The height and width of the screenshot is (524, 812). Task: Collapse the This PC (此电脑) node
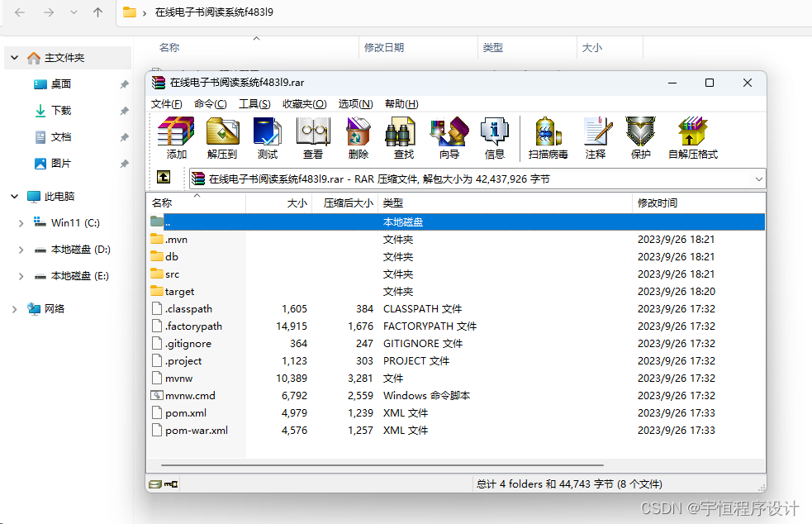click(15, 197)
